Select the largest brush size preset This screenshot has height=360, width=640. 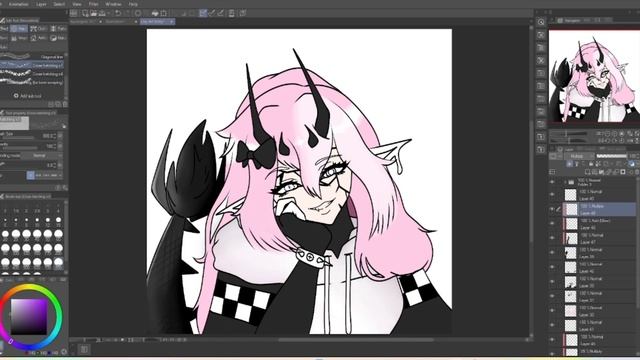58,261
